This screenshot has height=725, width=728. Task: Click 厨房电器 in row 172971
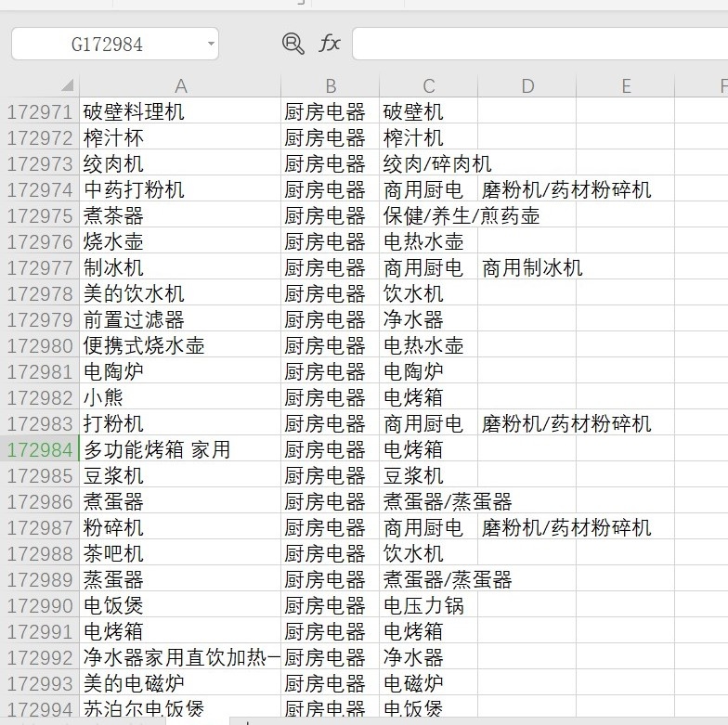[331, 111]
